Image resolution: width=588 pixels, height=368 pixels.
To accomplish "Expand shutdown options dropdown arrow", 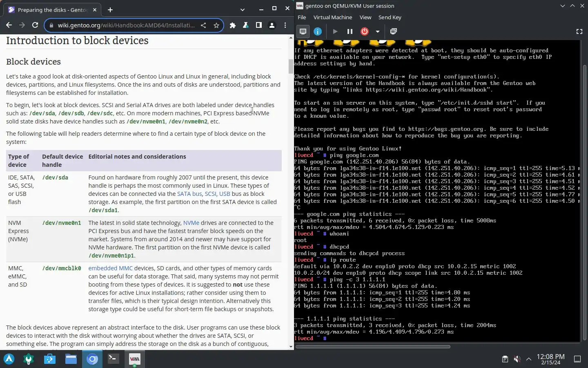I will pos(378,31).
